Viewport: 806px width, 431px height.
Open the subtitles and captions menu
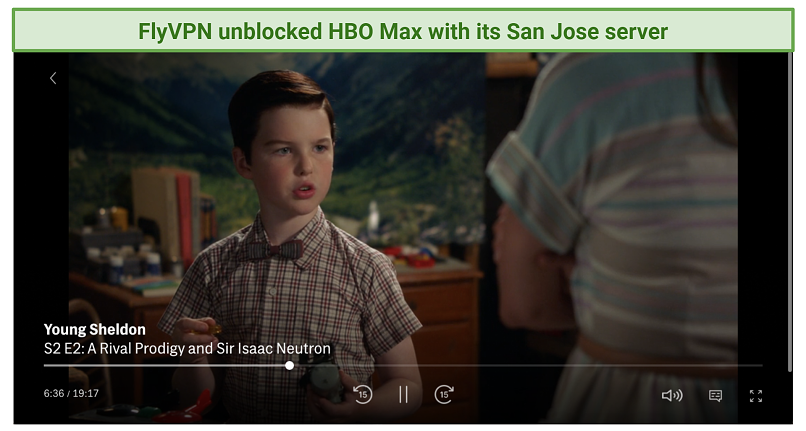click(x=716, y=396)
